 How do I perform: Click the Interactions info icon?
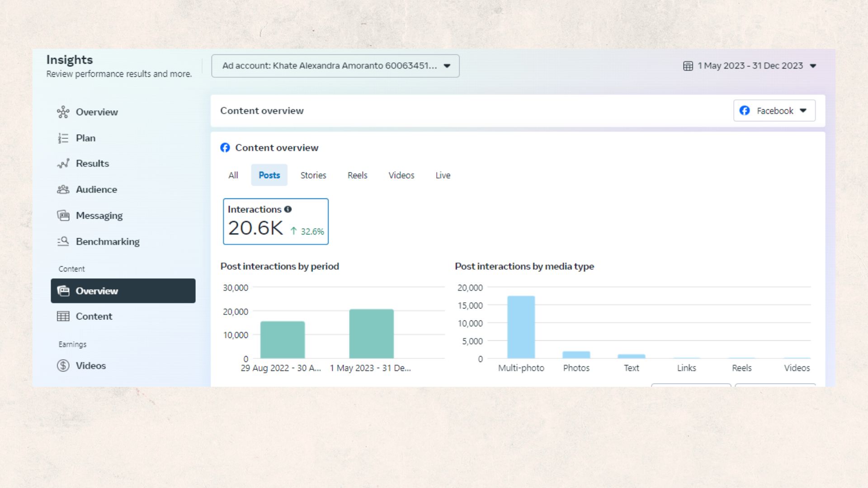pos(288,209)
